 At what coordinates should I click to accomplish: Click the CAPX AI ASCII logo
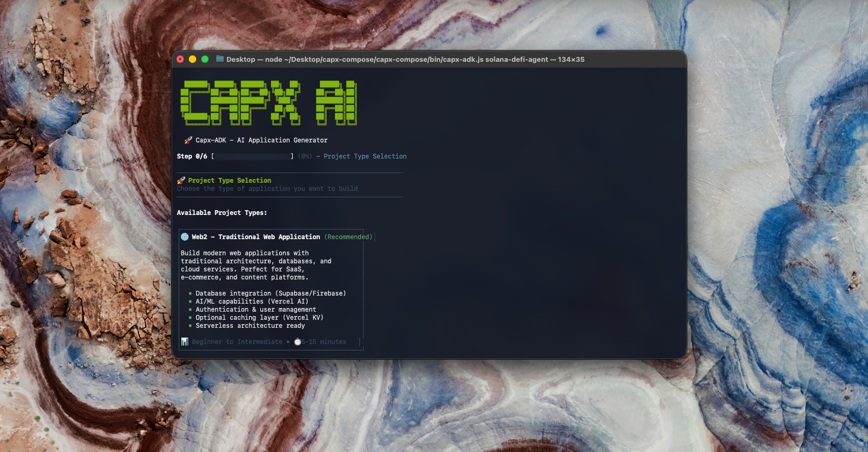click(x=268, y=103)
